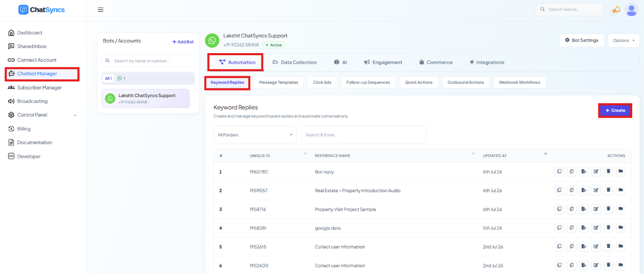Move Bot reply to a folder
This screenshot has height=274, width=644.
[x=620, y=172]
